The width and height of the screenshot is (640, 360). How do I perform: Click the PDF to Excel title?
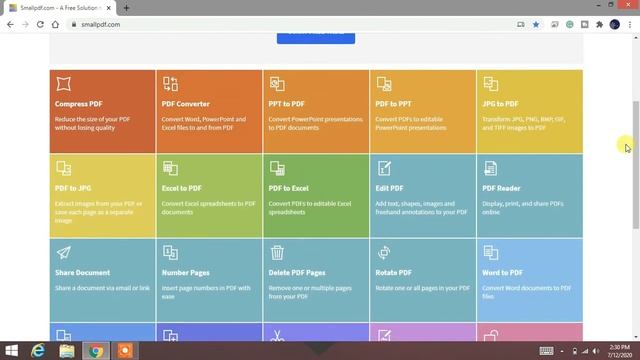(x=289, y=188)
